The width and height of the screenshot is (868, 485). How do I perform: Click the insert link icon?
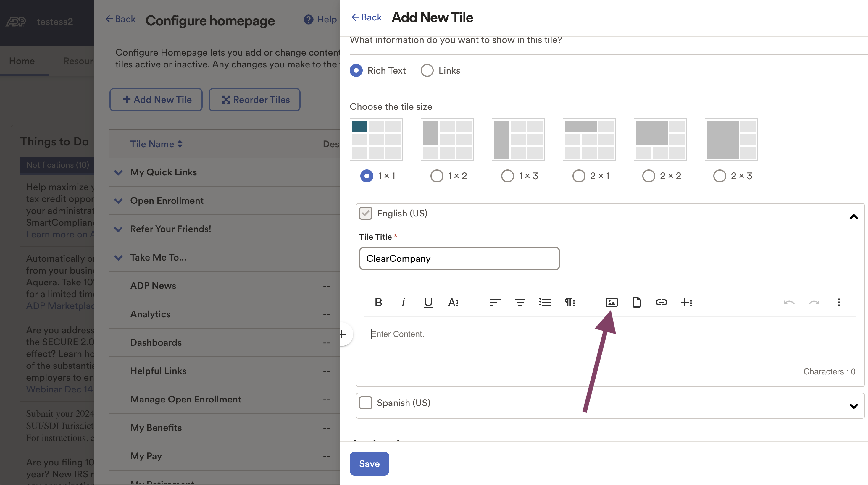[x=661, y=302]
